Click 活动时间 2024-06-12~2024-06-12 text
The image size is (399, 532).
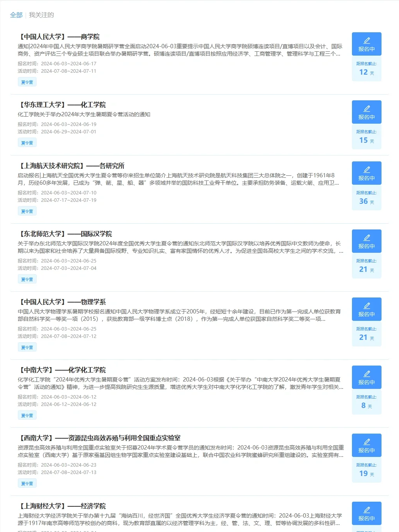coord(57,404)
